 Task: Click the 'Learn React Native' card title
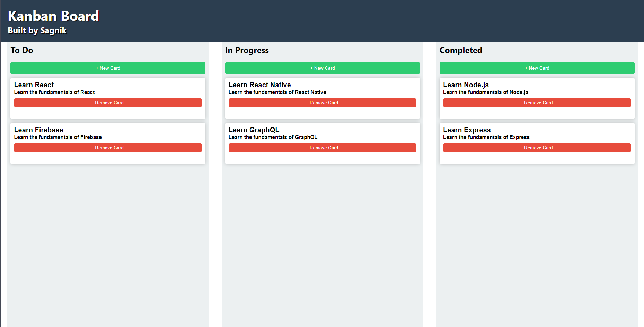[x=259, y=85]
